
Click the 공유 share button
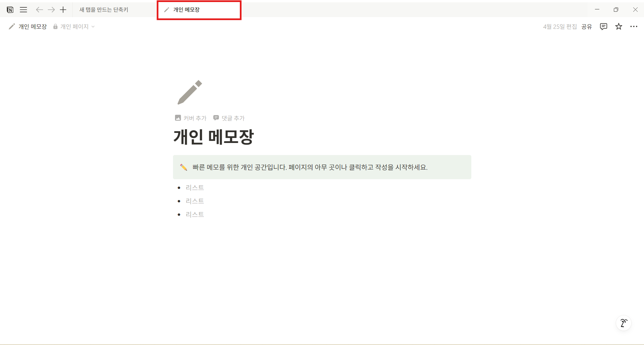(x=587, y=27)
